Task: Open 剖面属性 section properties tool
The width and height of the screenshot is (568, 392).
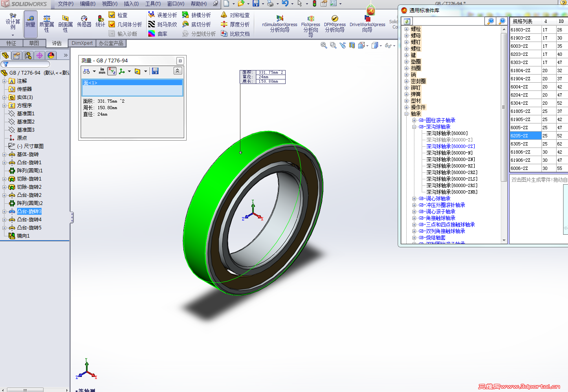Action: [65, 24]
